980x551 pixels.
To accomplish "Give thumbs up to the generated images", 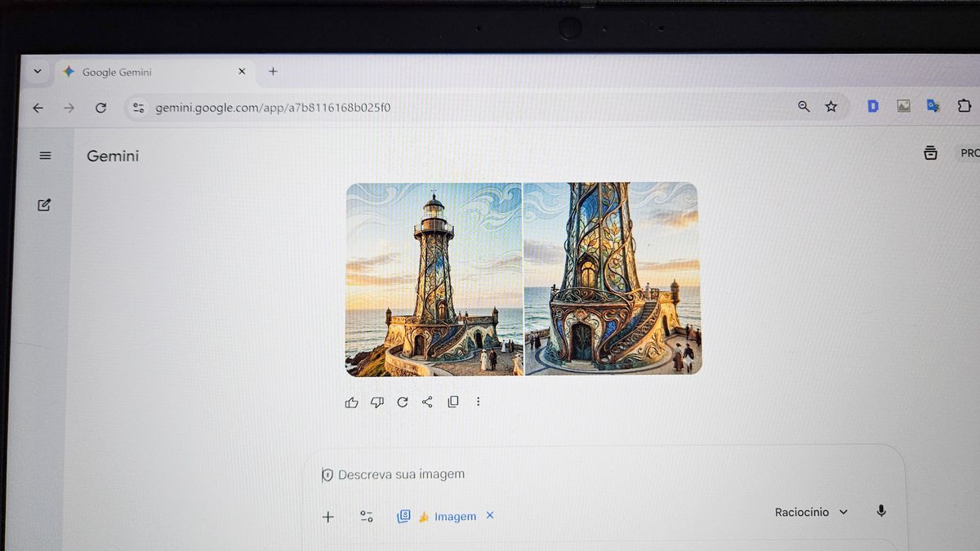I will click(x=352, y=402).
